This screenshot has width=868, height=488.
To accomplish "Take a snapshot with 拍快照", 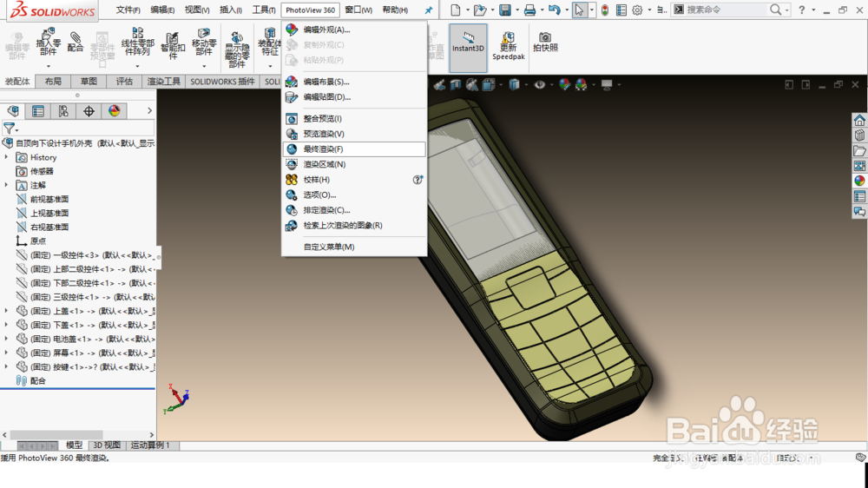I will (545, 42).
